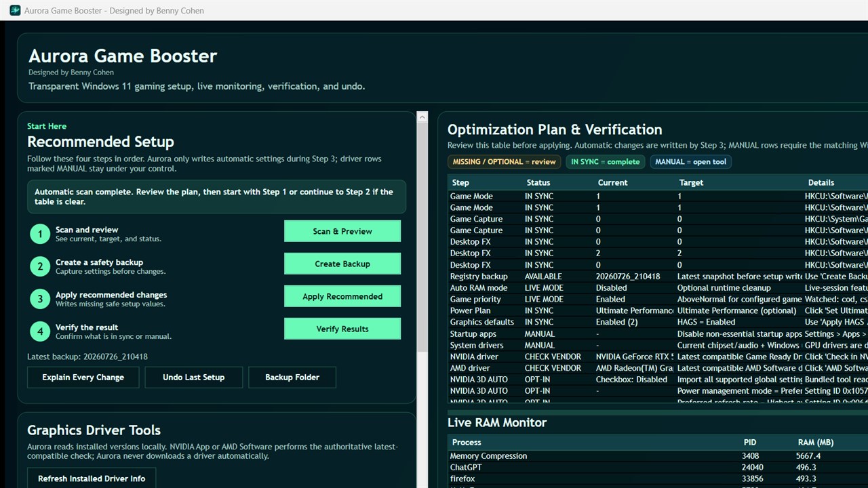Viewport: 868px width, 488px height.
Task: Select the AMD driver row
Action: click(658, 369)
